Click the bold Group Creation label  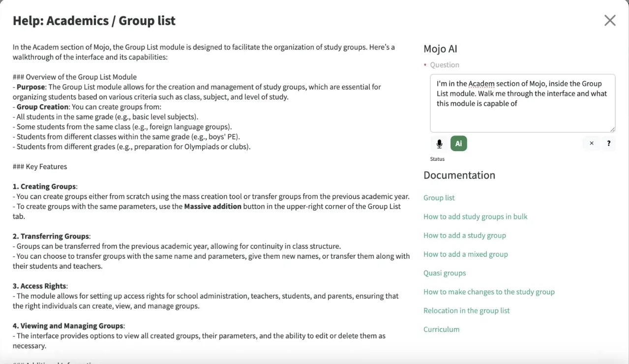click(42, 107)
